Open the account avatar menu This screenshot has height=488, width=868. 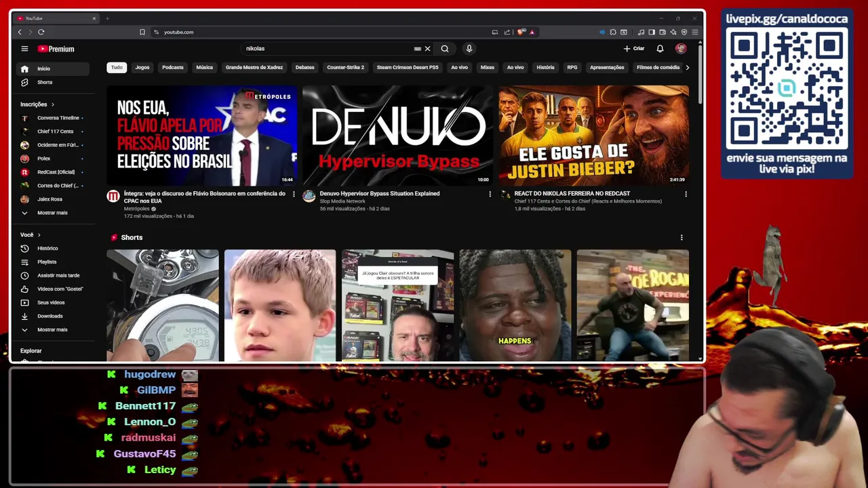coord(681,49)
